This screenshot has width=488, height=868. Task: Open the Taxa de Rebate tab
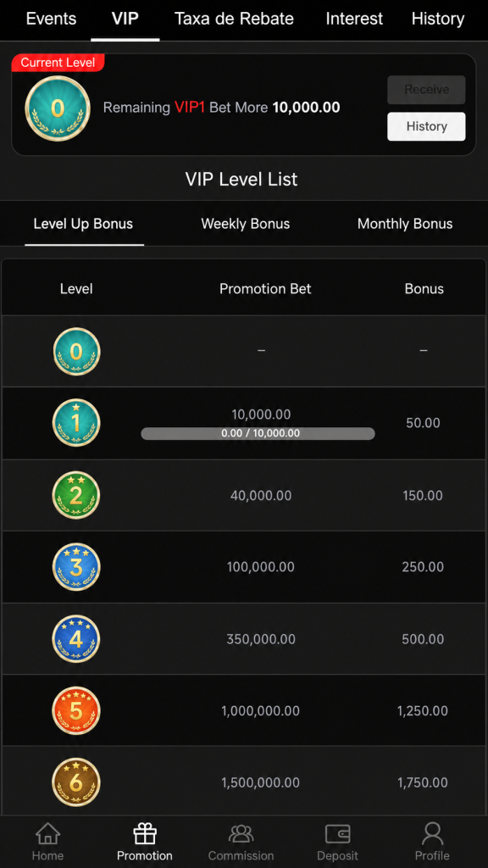point(234,19)
